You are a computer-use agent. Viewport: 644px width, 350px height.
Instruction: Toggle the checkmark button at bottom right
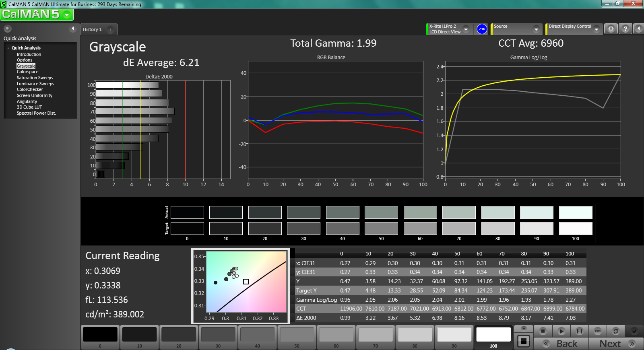(x=634, y=331)
